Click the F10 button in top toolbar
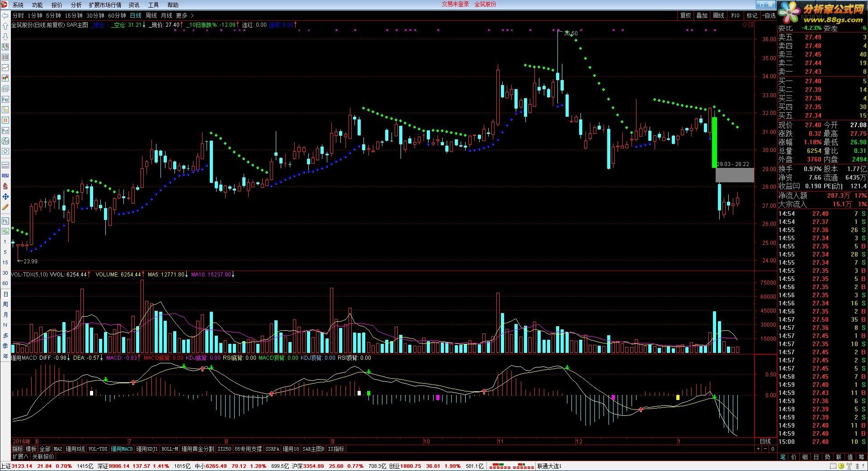868x471 pixels. coord(735,15)
